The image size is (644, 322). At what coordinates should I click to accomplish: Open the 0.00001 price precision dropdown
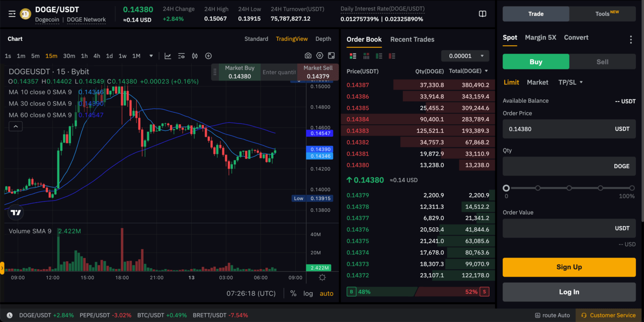pos(465,56)
